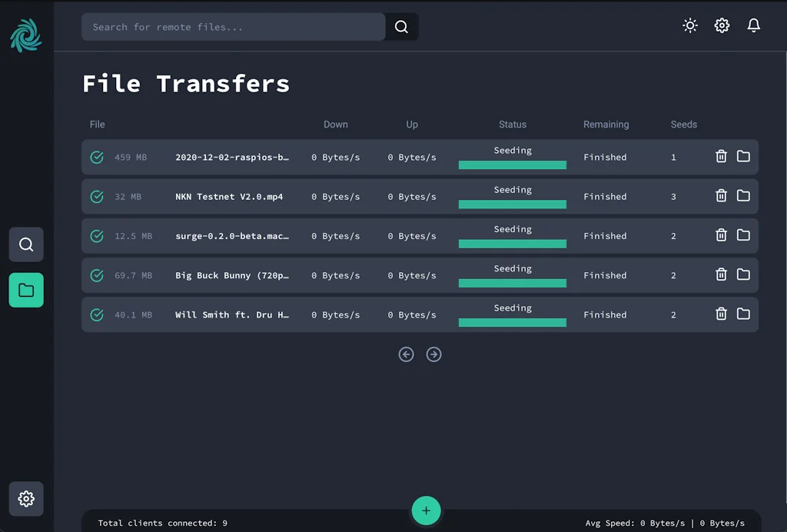
Task: Click checkmark status of raspios file
Action: (x=97, y=158)
